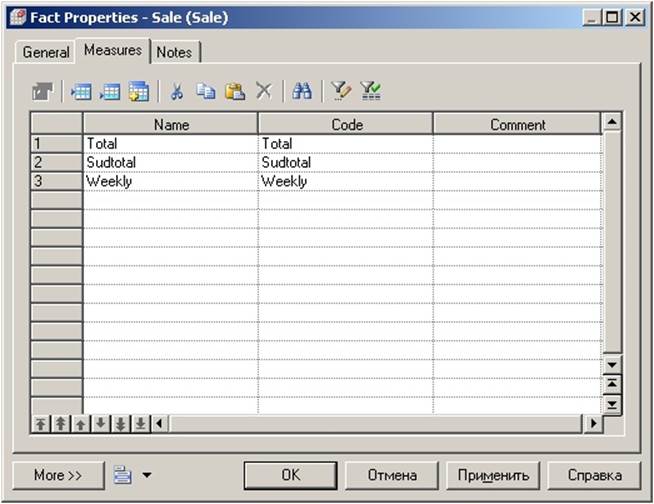
Task: Click horizontal scrollbar right arrow
Action: (x=593, y=424)
